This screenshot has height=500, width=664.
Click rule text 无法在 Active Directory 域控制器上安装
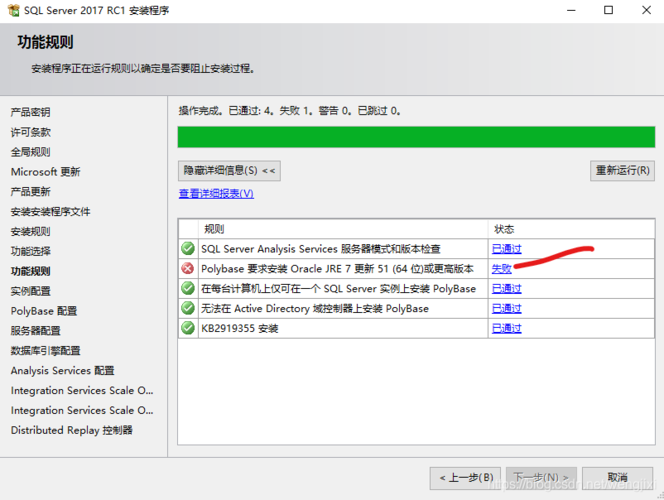(315, 309)
